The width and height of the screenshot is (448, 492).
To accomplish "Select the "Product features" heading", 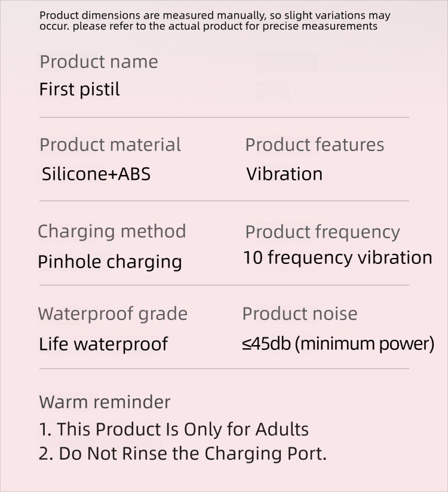I will (314, 144).
